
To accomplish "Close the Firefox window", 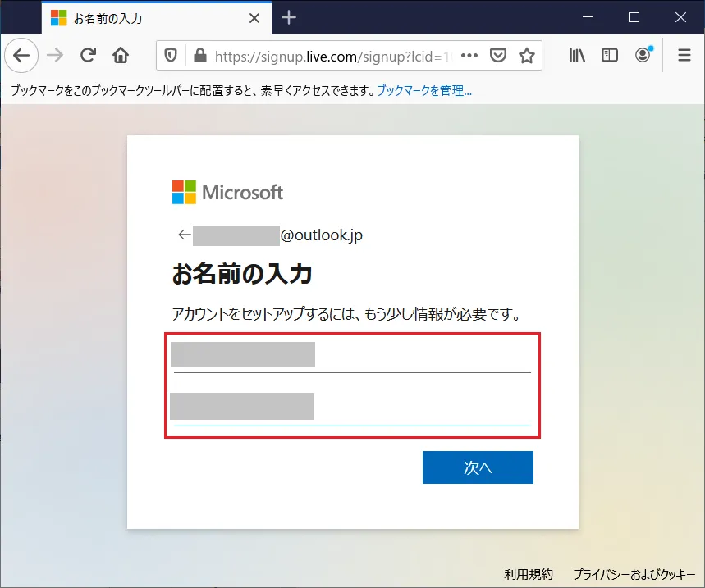I will (x=680, y=17).
